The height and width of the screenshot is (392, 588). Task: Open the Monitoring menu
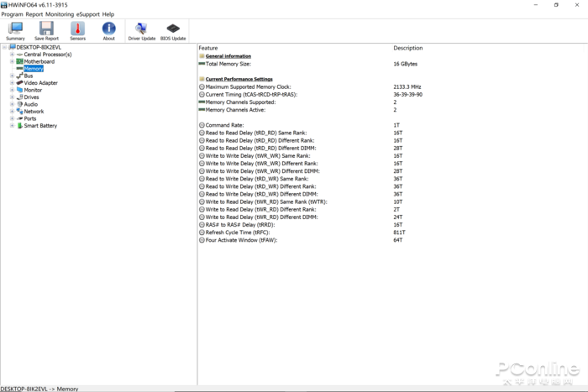tap(60, 14)
